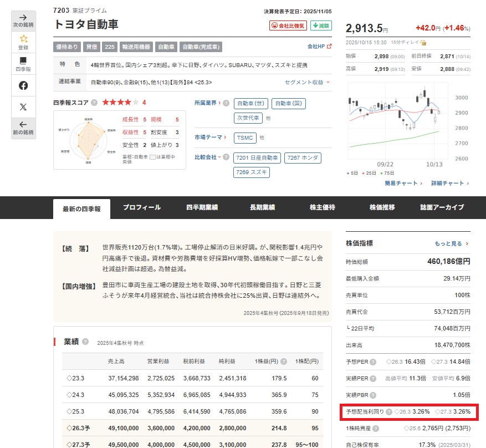This screenshot has width=486, height=448.
Task: Click the candlestick stock chart
Action: [393, 122]
